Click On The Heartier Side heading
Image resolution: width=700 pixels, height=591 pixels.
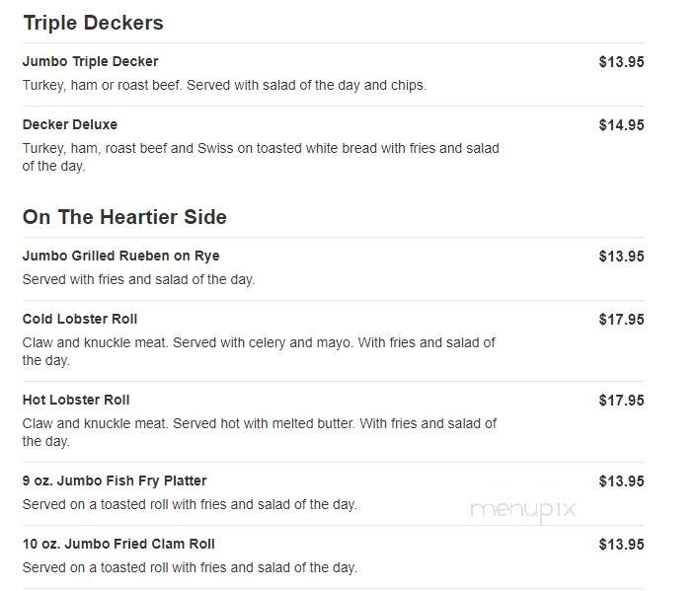124,217
